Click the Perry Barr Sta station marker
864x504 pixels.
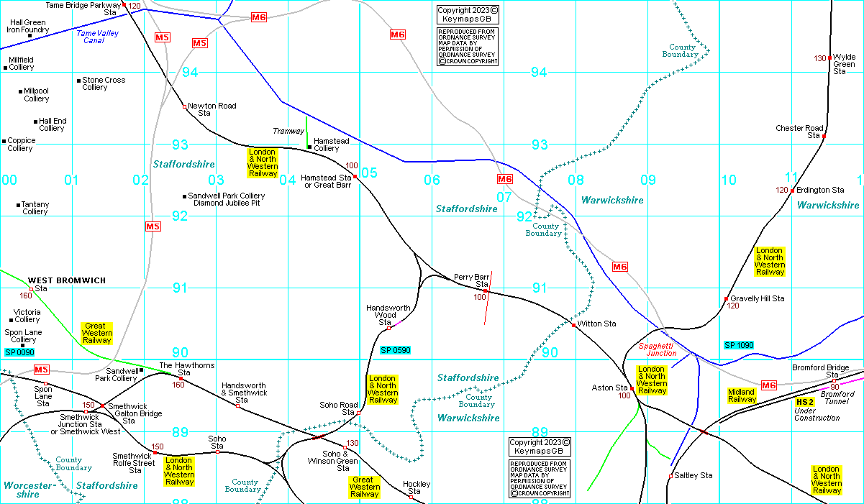487,290
